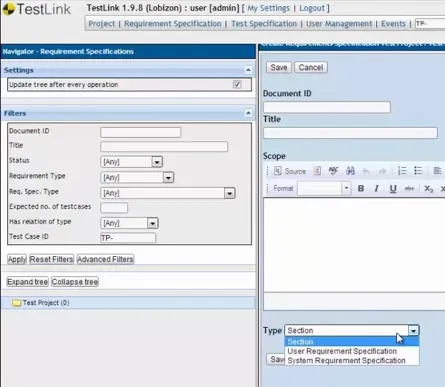445x387 pixels.
Task: Open the Requirement Type filter dropdown
Action: click(x=168, y=178)
